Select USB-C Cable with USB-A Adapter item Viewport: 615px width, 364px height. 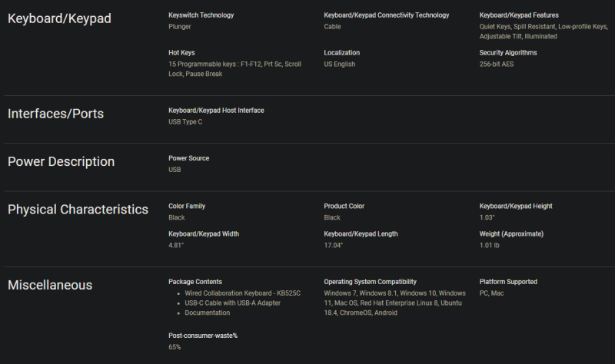point(233,303)
